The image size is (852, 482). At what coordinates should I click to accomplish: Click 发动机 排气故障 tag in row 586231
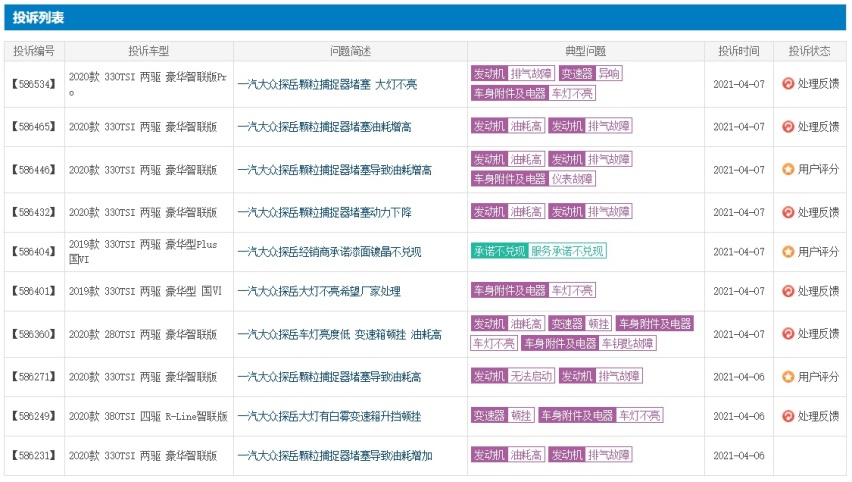[x=590, y=455]
